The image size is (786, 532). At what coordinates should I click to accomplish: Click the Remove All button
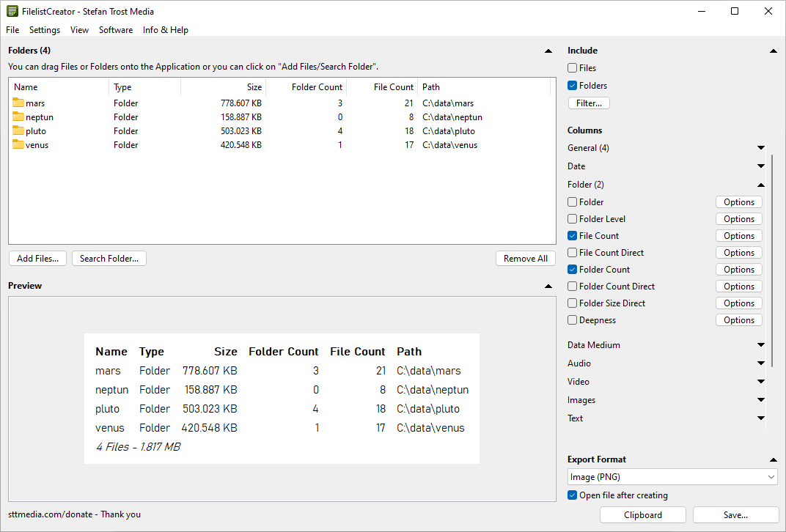coord(525,258)
